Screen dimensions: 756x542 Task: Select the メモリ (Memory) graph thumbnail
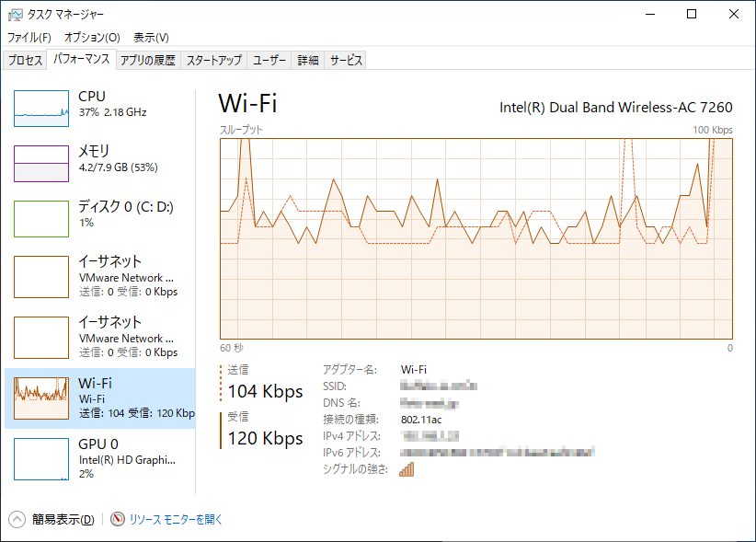tap(41, 163)
